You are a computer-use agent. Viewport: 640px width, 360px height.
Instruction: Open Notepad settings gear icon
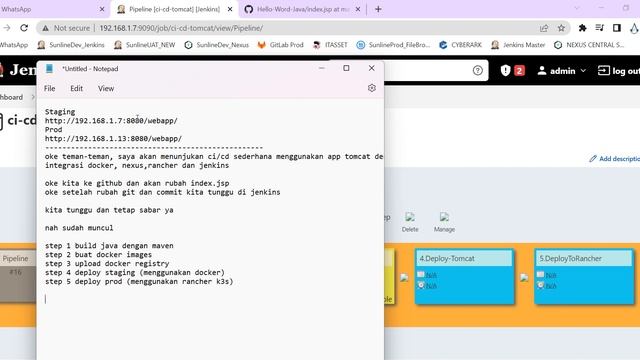(371, 88)
